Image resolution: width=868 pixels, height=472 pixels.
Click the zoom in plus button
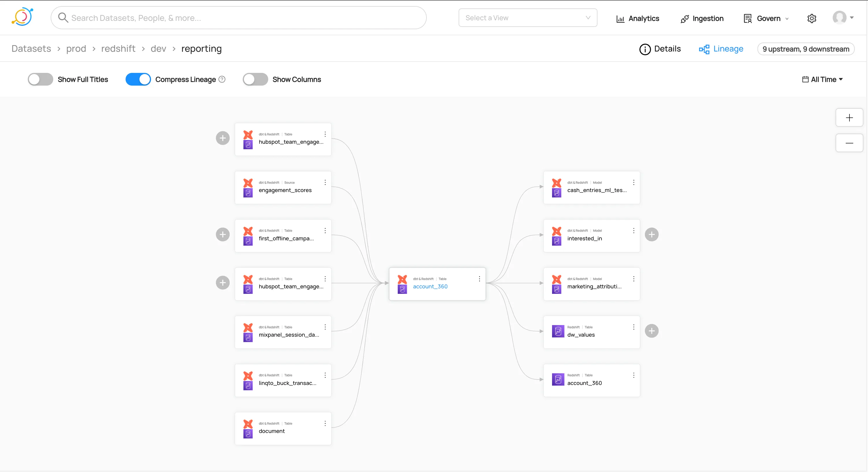click(849, 117)
